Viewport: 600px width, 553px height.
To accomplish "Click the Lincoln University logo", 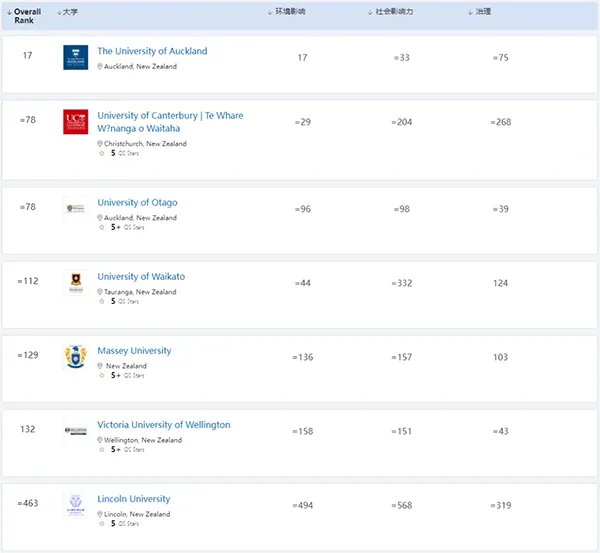I will pyautogui.click(x=75, y=505).
